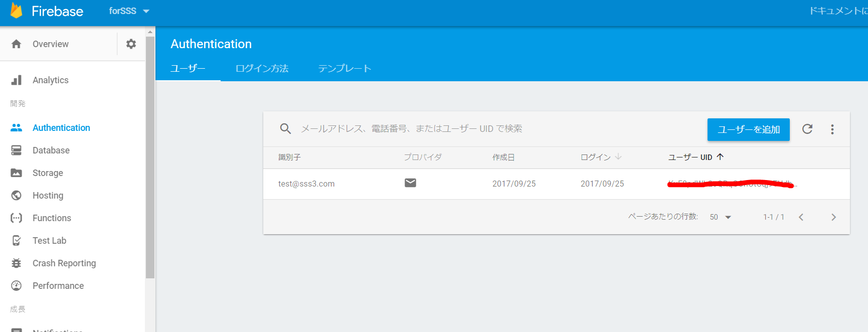Switch to the テンプレート tab
The image size is (868, 332).
pos(344,69)
